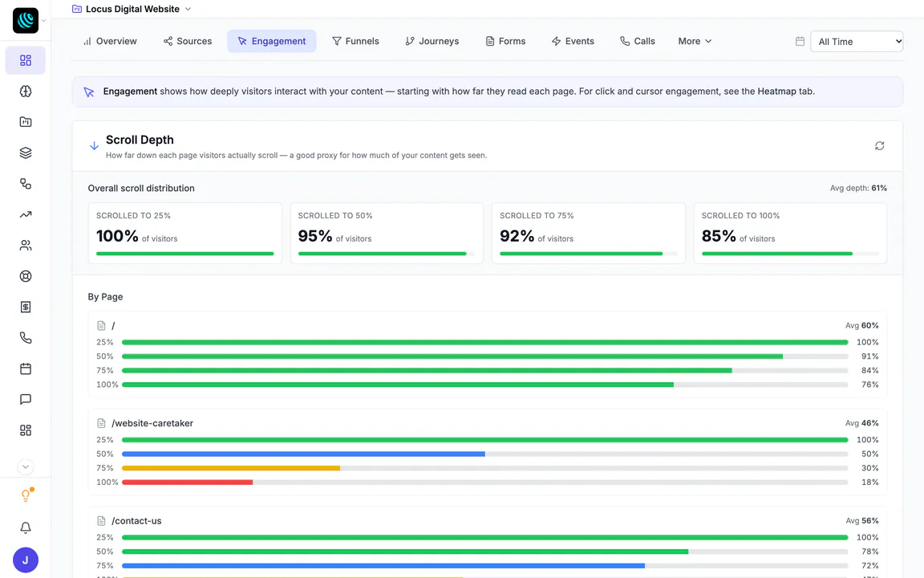Image resolution: width=924 pixels, height=578 pixels.
Task: Open the chat bubble sidebar icon
Action: click(26, 399)
